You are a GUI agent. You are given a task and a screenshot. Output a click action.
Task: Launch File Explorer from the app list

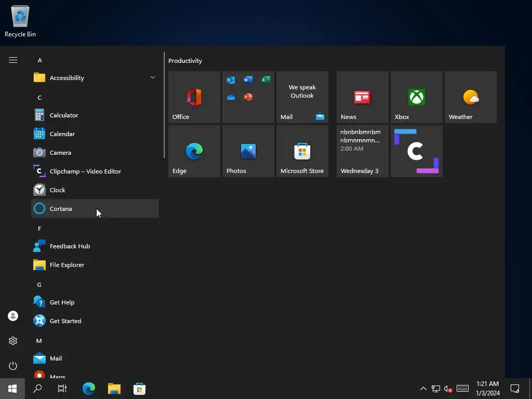[x=95, y=264]
